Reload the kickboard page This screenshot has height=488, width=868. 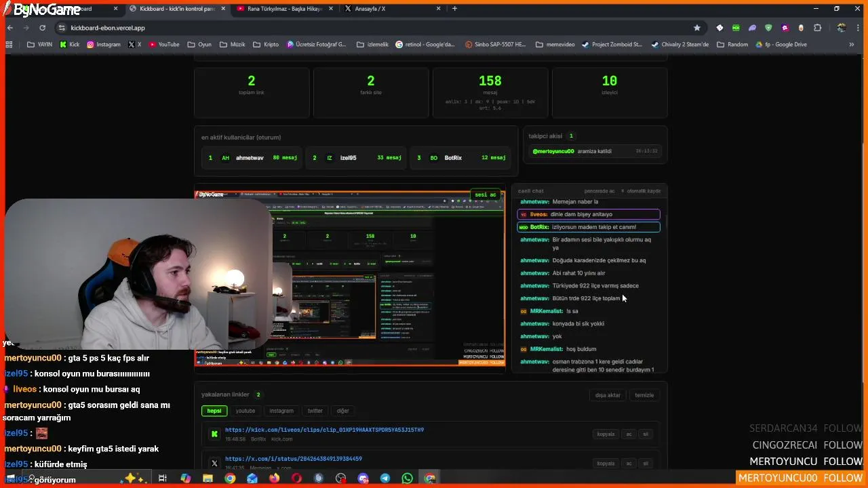(x=42, y=28)
